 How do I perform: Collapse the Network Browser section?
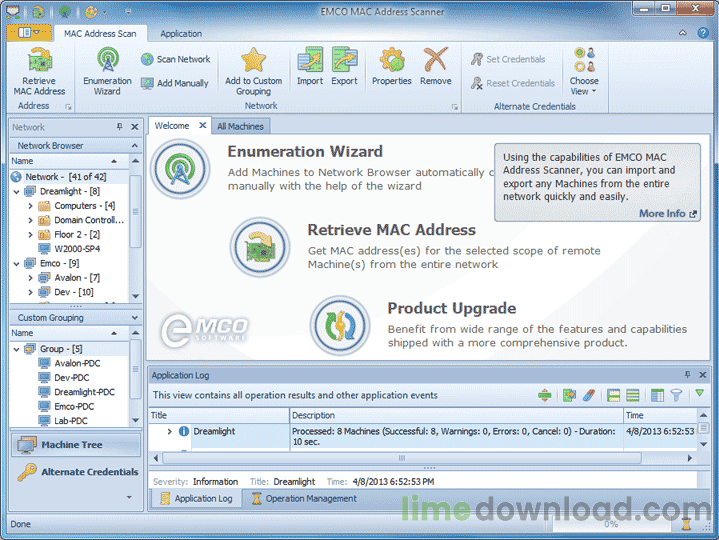click(134, 146)
